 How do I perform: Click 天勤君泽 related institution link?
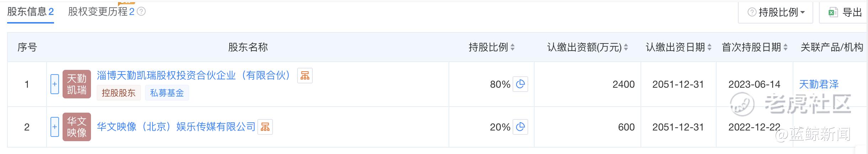click(819, 84)
